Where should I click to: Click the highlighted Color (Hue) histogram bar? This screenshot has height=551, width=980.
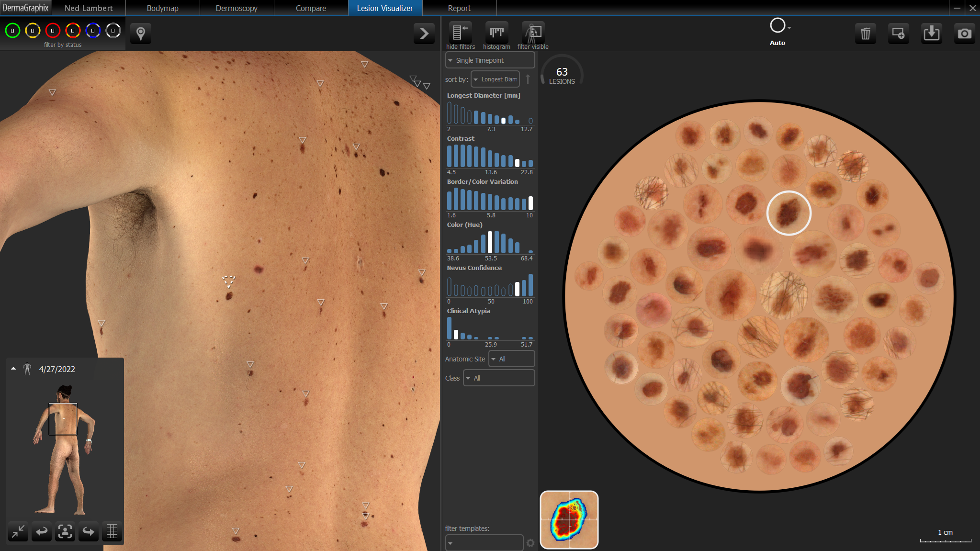click(x=490, y=242)
